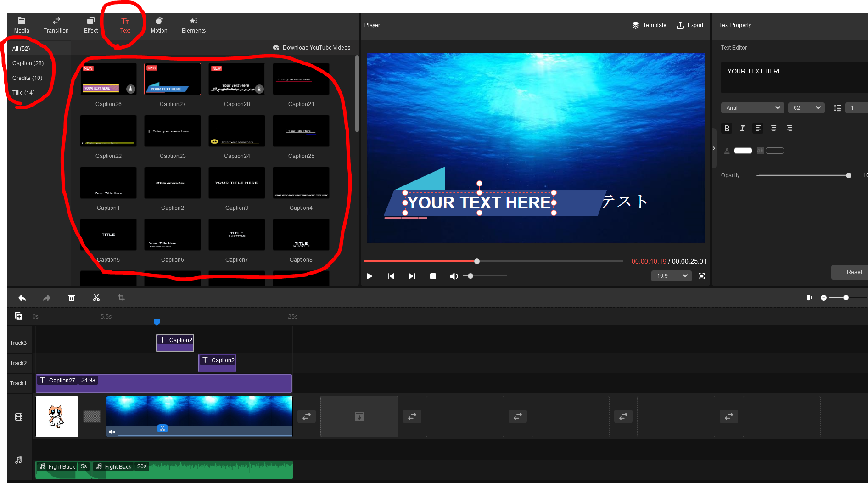Select the Caption24 text template
Image resolution: width=868 pixels, height=483 pixels.
pyautogui.click(x=237, y=131)
